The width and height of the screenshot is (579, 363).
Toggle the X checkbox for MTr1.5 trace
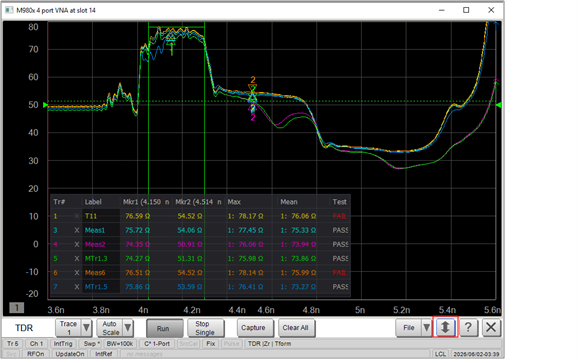[77, 287]
